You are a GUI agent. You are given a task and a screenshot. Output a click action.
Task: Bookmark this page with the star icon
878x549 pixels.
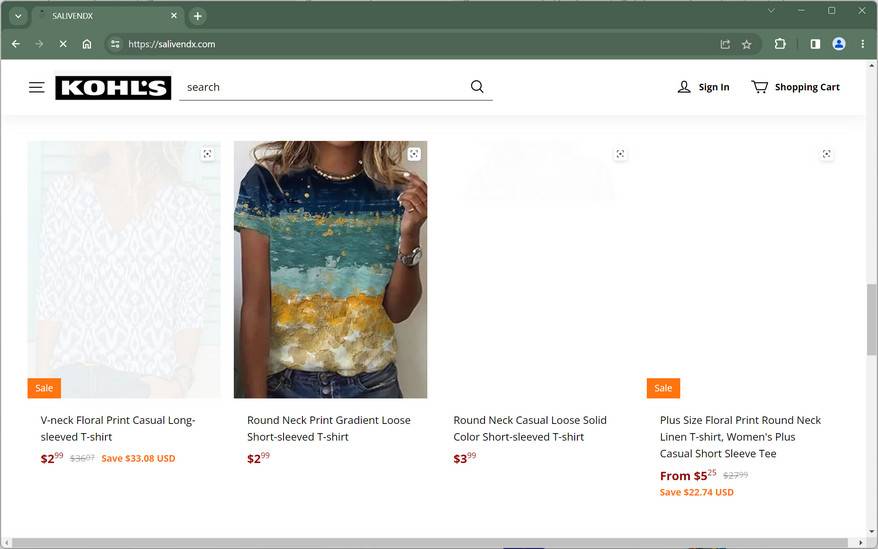746,44
